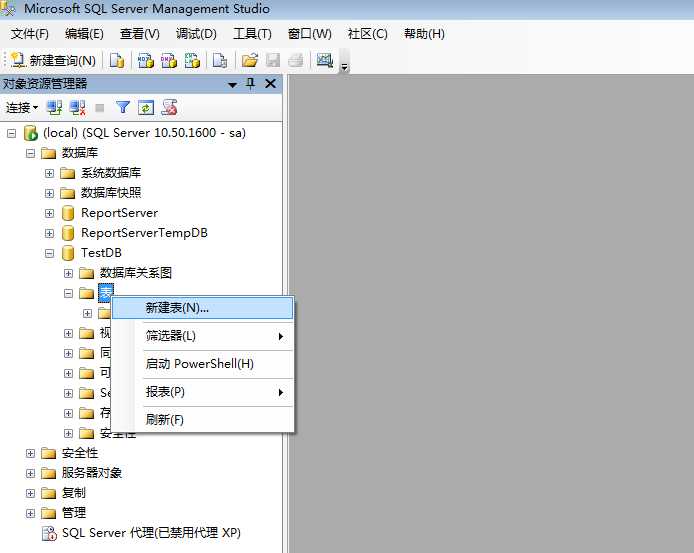Collapse the 数据库 folder

[31, 153]
